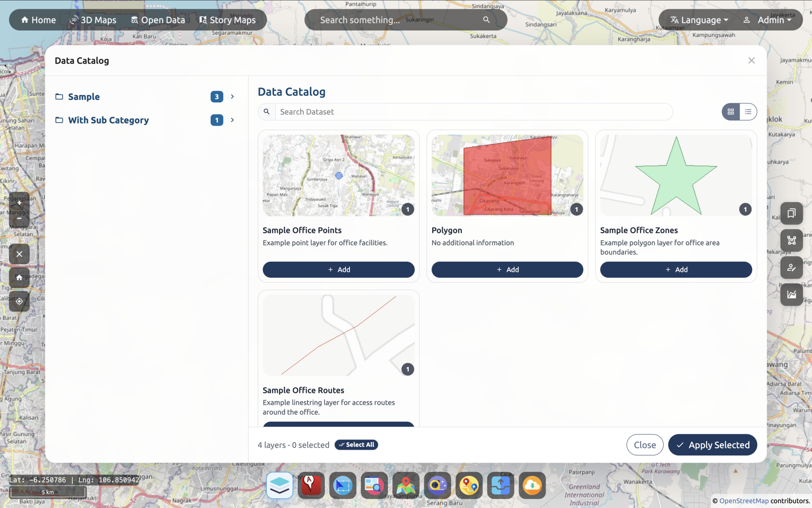Viewport: 812px width, 508px height.
Task: Go to Home in navigation bar
Action: (38, 20)
